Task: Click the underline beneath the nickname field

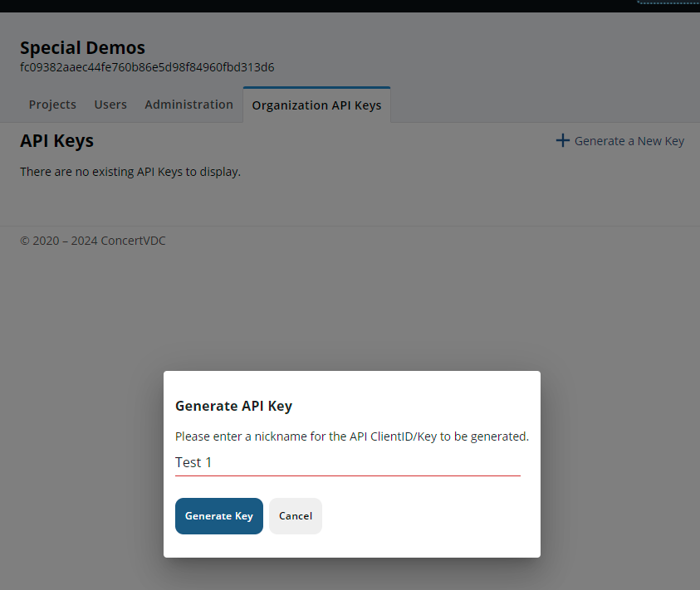Action: point(347,475)
